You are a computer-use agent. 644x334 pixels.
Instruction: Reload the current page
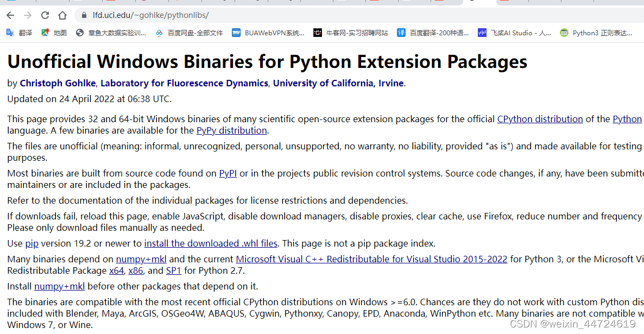point(45,15)
